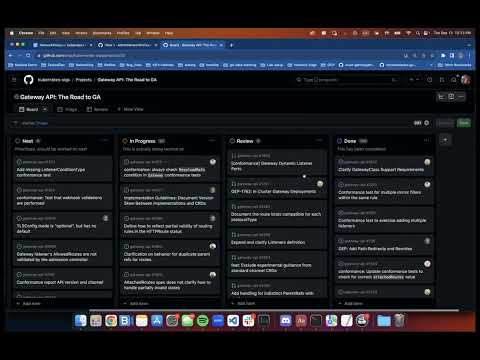Open 'Define how to reflect partial validity' card
The image size is (480, 360).
click(x=170, y=225)
